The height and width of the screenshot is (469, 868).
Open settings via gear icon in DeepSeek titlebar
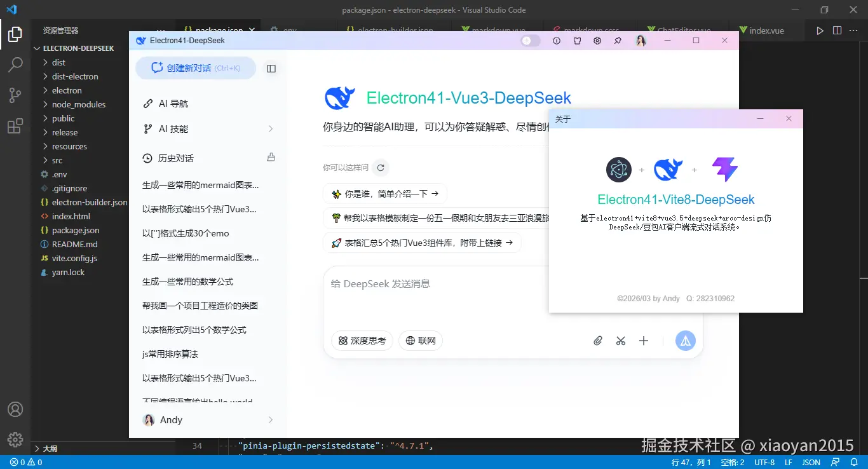[x=596, y=40]
